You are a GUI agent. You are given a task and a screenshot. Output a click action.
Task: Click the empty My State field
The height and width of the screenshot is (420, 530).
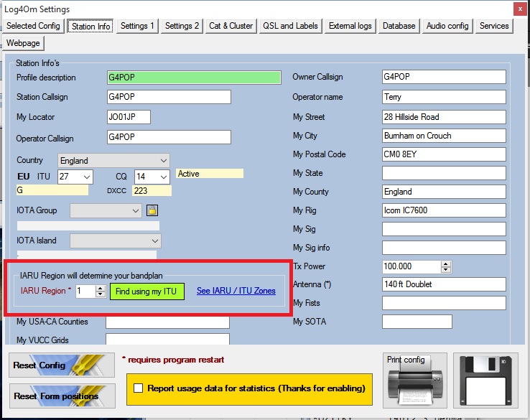[444, 173]
